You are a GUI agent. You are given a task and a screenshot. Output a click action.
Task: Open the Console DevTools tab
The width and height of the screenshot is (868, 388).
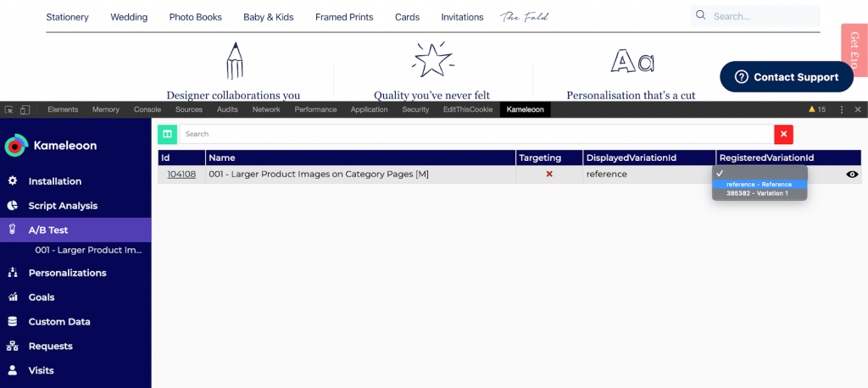coord(147,109)
